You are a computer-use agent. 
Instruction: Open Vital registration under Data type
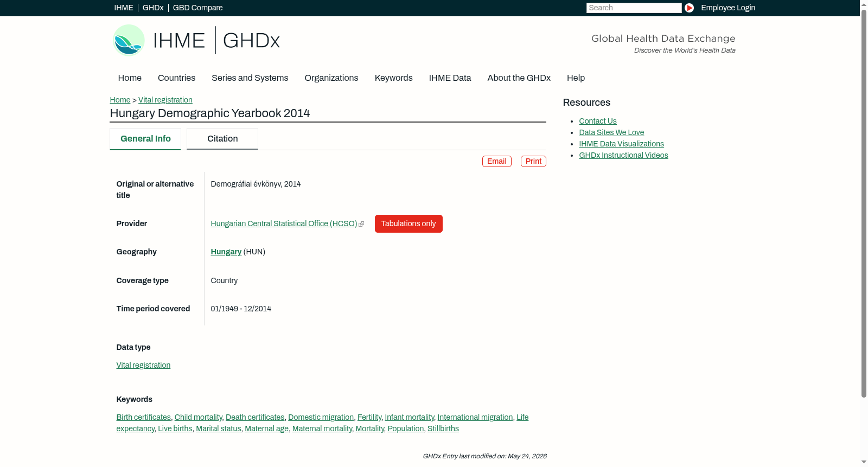[x=143, y=365]
